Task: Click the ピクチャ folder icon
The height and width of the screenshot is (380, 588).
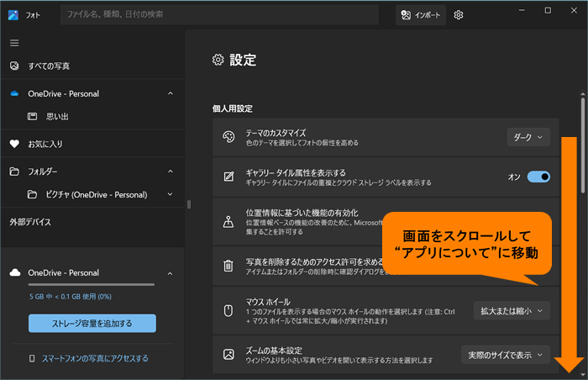Action: pyautogui.click(x=32, y=194)
